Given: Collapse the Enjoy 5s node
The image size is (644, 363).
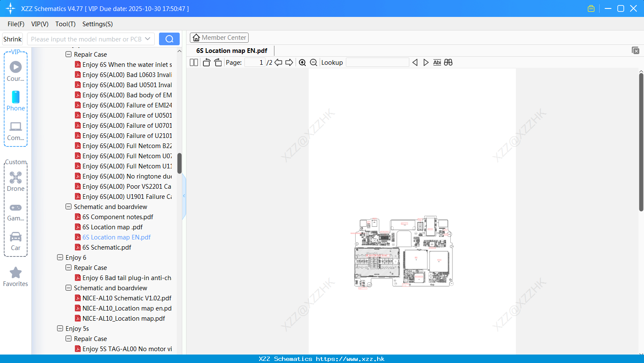Looking at the screenshot, I should tap(60, 329).
